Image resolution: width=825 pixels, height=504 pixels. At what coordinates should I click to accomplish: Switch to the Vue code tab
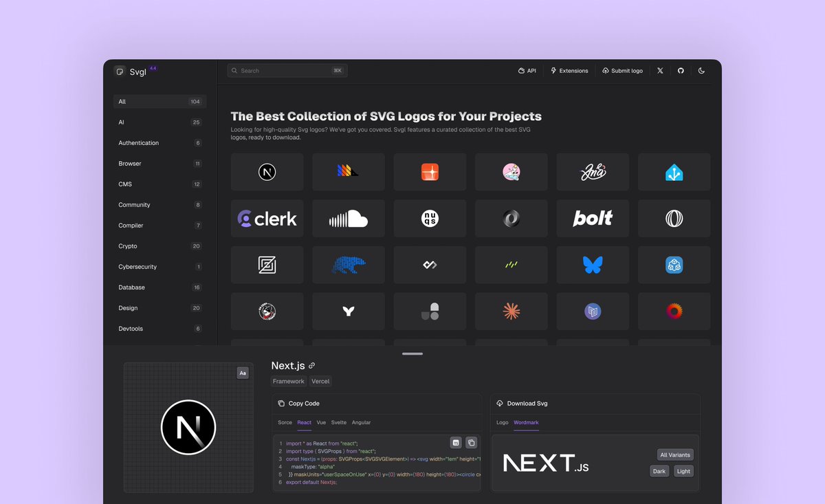point(321,422)
